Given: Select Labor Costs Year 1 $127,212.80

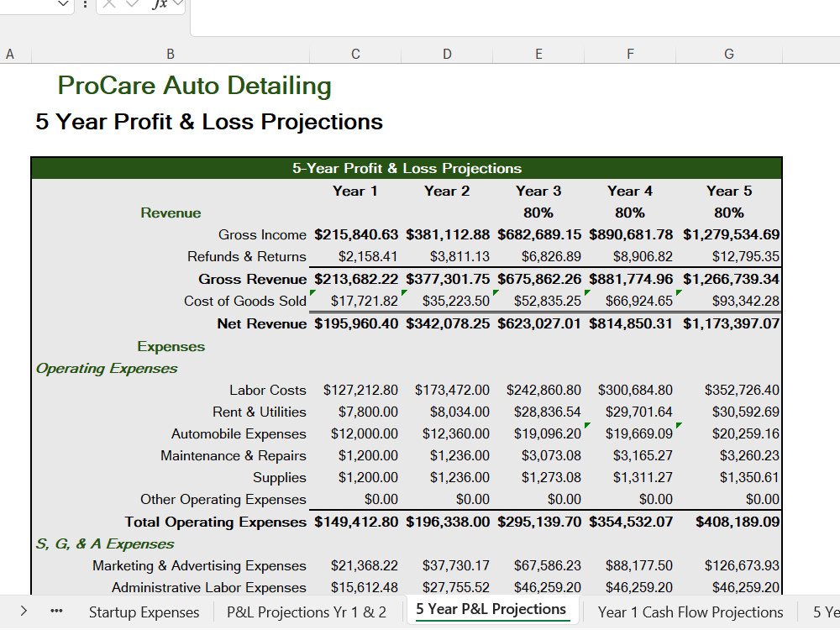Looking at the screenshot, I should pos(360,390).
